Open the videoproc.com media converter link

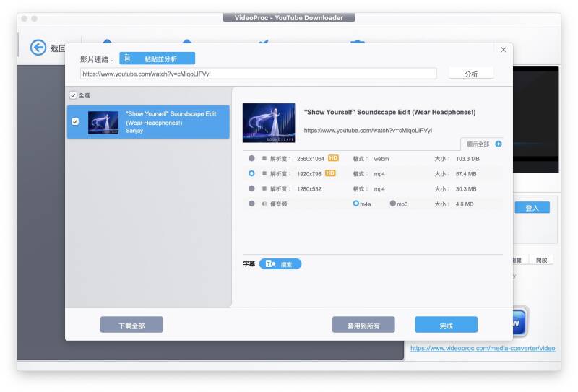click(483, 349)
